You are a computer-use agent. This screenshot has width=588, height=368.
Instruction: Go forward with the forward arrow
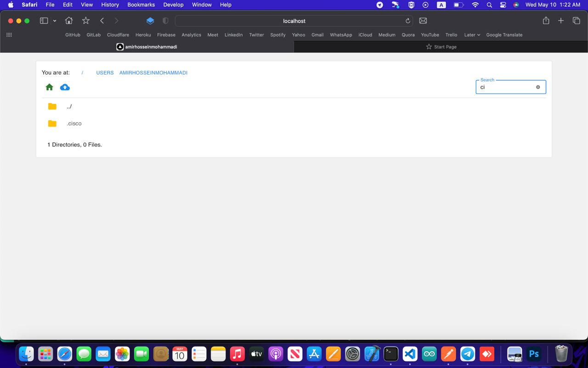(116, 21)
